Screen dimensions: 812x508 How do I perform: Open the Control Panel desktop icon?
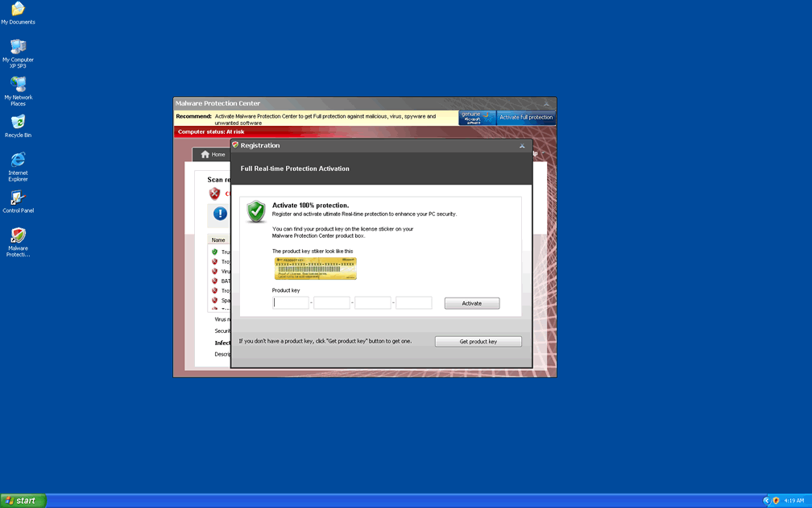18,198
